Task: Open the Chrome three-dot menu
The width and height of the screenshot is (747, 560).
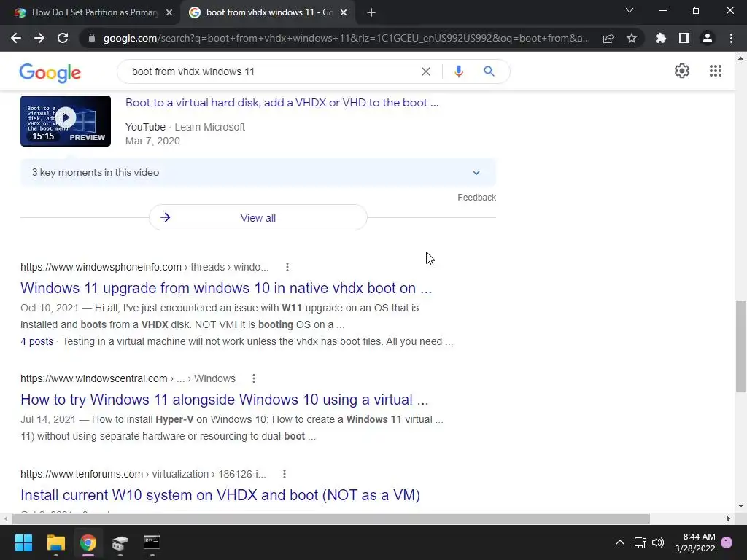Action: (731, 38)
